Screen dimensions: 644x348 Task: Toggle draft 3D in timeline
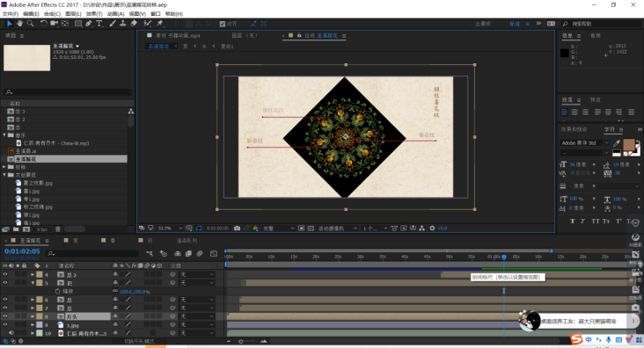pos(164,254)
